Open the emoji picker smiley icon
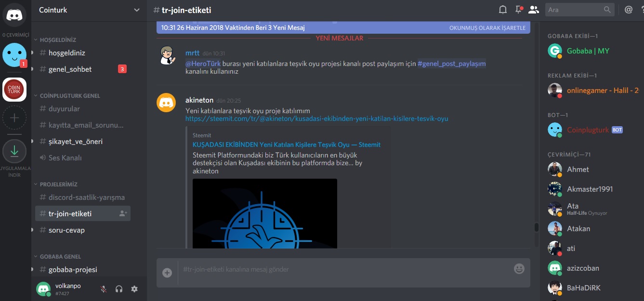The image size is (644, 301). point(519,269)
